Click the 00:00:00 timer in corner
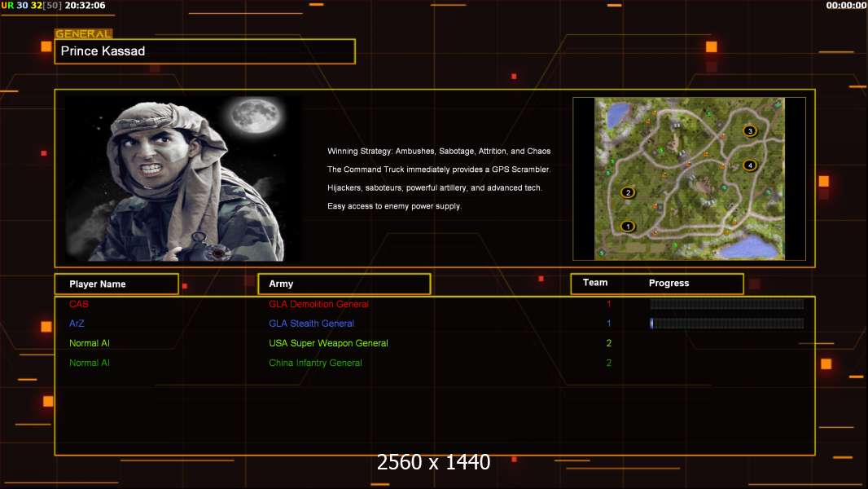Viewport: 868px width, 489px height. coord(846,6)
